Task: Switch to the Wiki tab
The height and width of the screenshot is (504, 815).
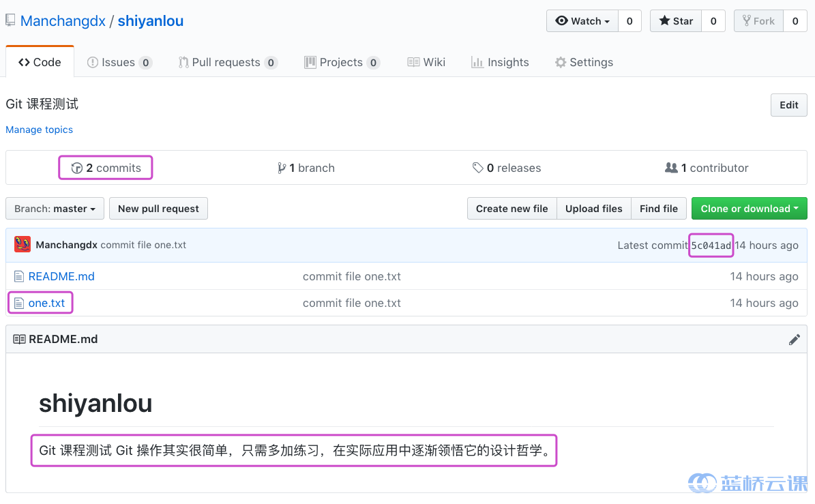Action: (x=426, y=62)
